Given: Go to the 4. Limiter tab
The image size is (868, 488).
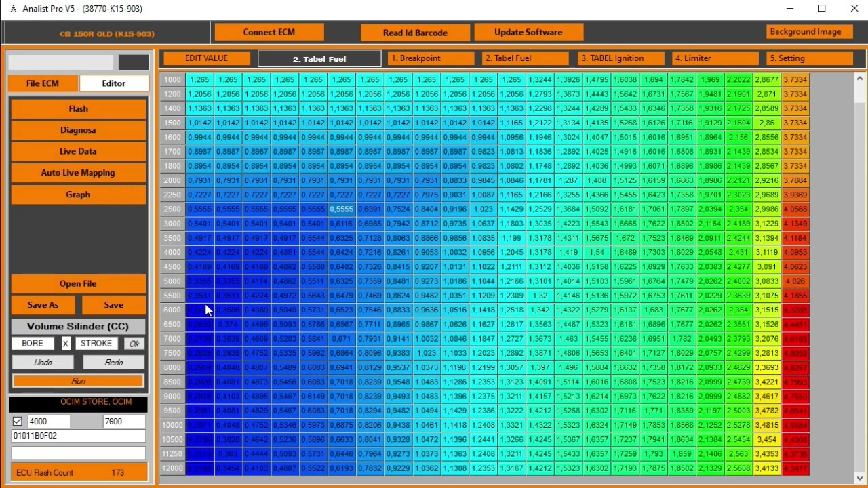Looking at the screenshot, I should click(715, 58).
